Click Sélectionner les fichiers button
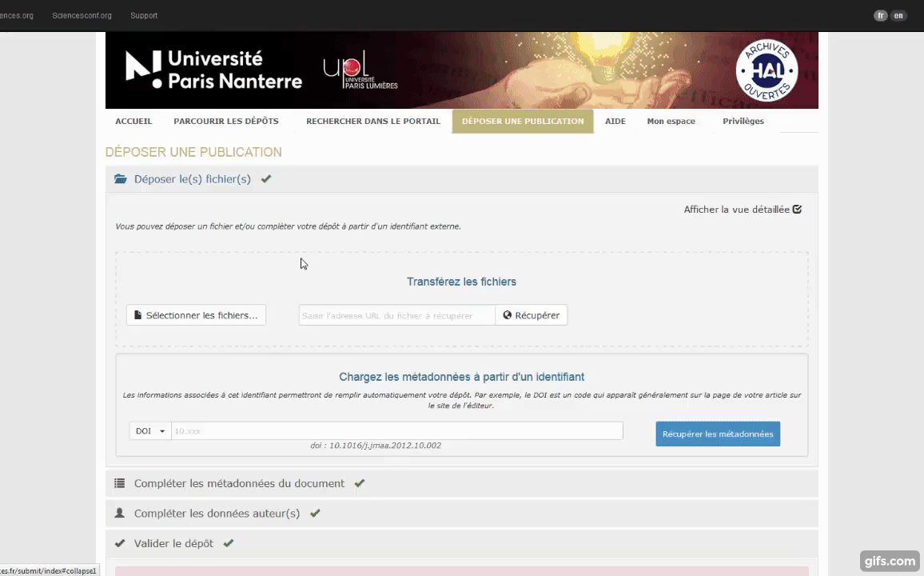The image size is (924, 576). tap(197, 315)
